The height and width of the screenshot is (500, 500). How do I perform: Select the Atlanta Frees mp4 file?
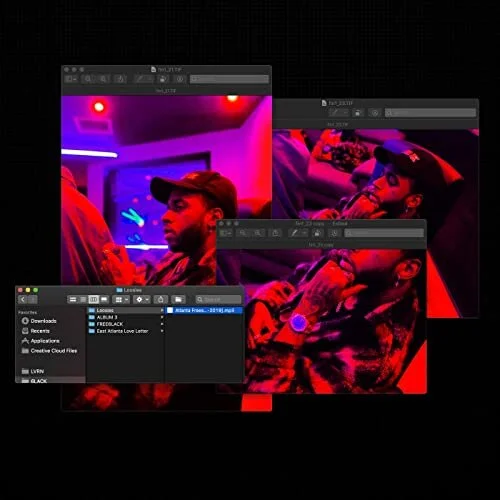(x=204, y=310)
